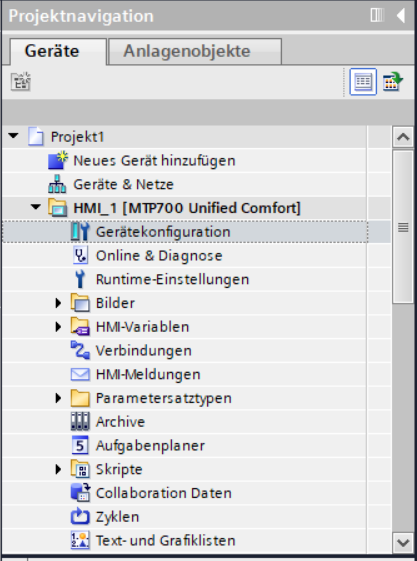The image size is (417, 561).
Task: Open the HMI-Meldungen envelope icon
Action: click(80, 374)
